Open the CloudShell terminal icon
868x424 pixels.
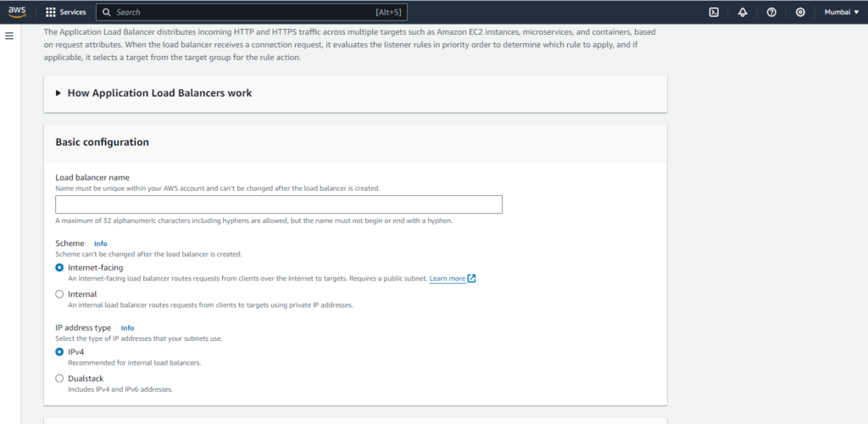(x=715, y=13)
